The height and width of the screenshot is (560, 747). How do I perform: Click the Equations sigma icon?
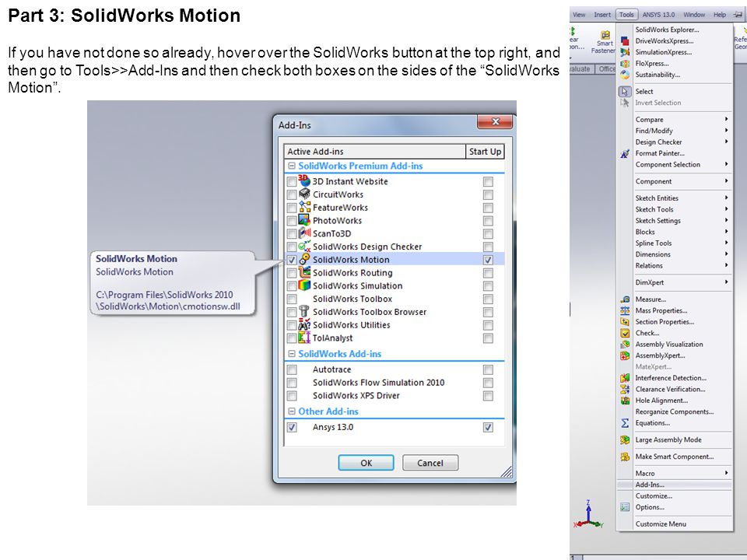pyautogui.click(x=625, y=423)
